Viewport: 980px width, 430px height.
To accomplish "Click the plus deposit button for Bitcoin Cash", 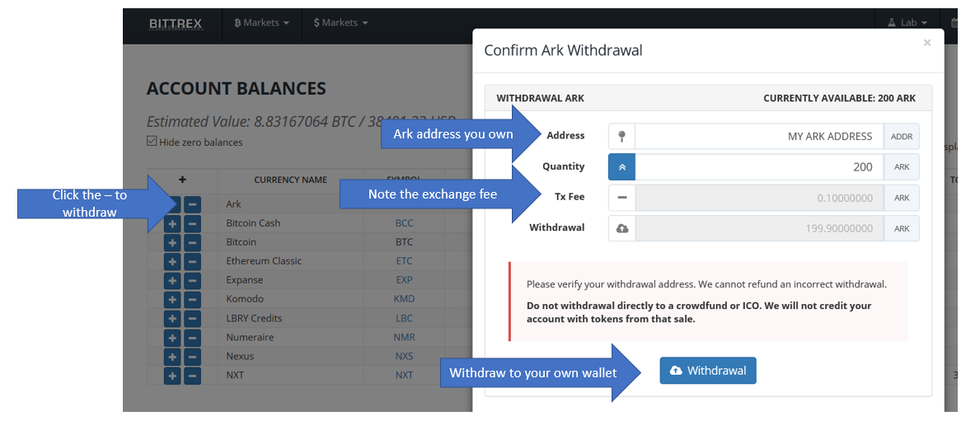I will (x=172, y=224).
